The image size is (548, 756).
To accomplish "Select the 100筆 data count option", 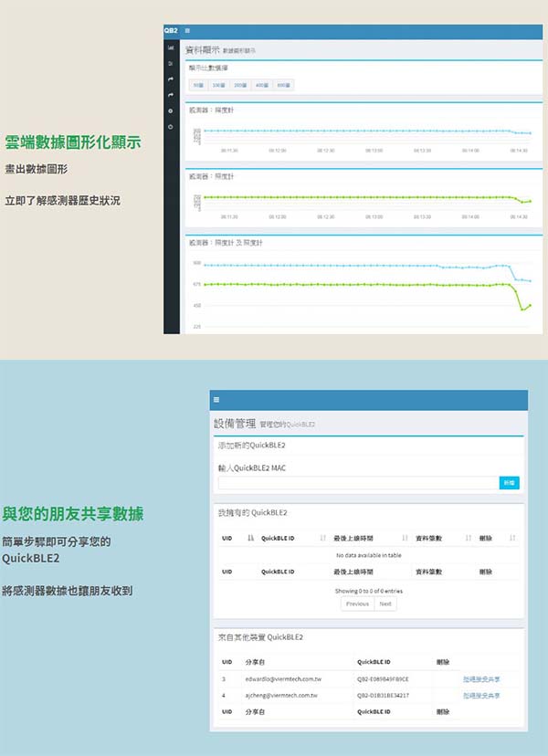I will point(218,85).
